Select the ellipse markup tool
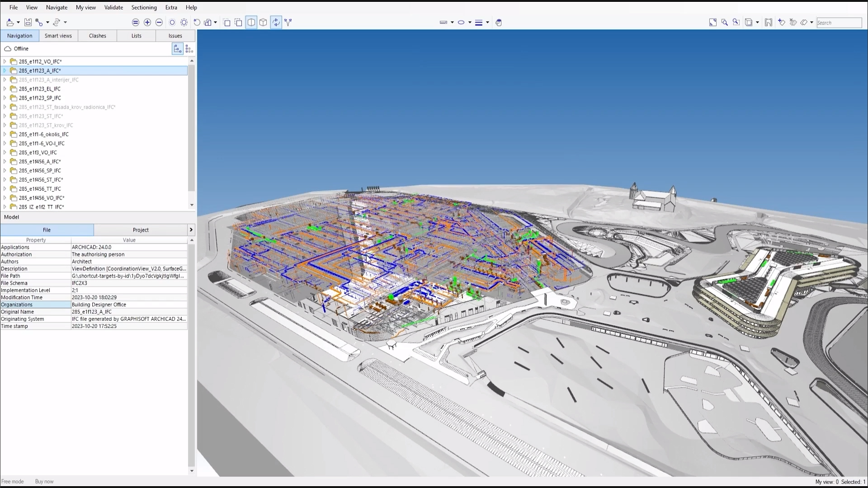 [461, 23]
